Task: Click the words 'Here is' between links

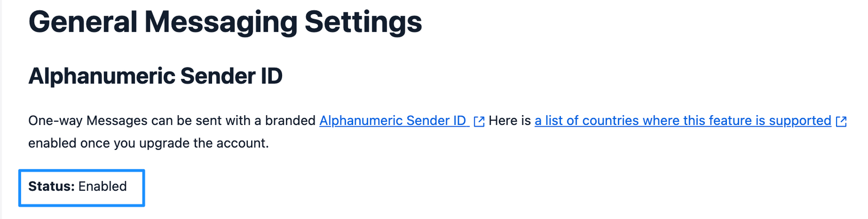Action: (509, 121)
